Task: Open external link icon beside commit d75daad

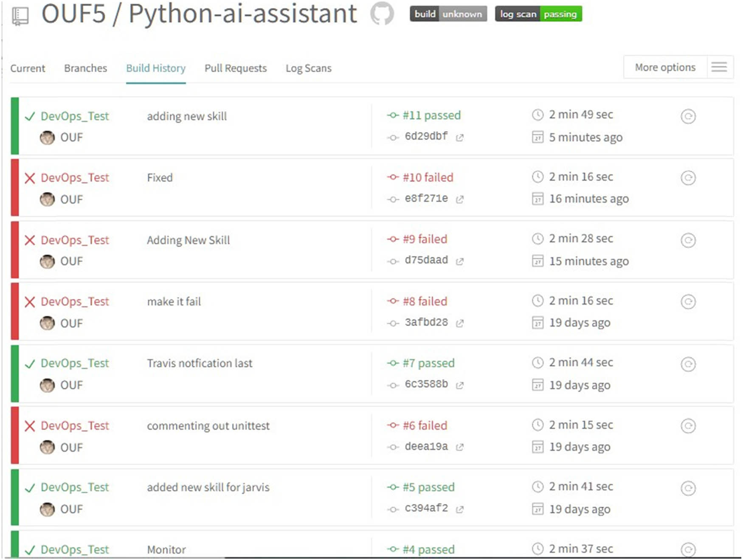Action: [459, 262]
